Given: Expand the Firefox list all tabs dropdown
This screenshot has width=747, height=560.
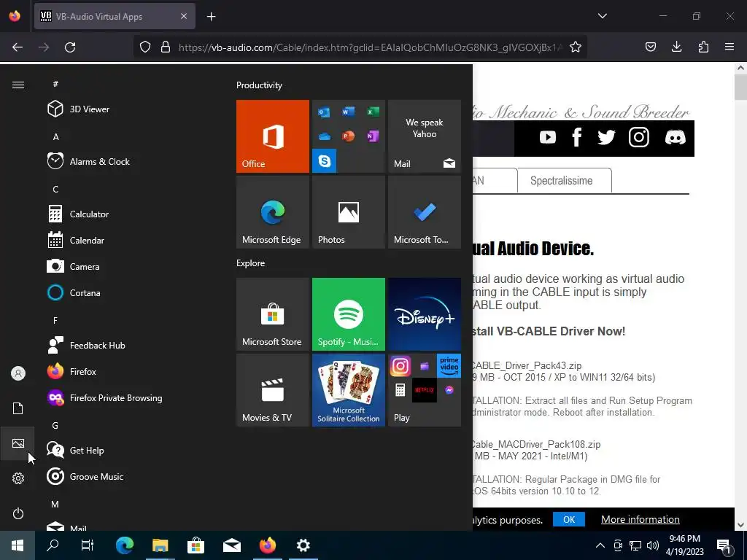Looking at the screenshot, I should pos(602,16).
